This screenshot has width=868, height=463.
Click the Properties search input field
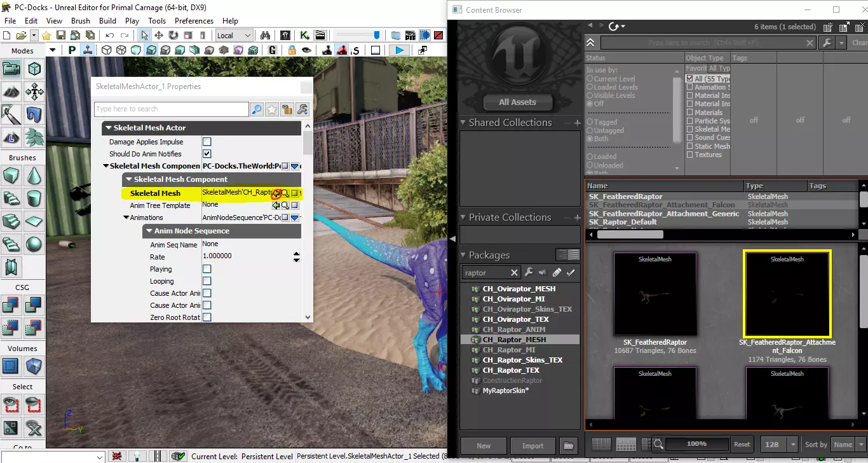pyautogui.click(x=172, y=109)
